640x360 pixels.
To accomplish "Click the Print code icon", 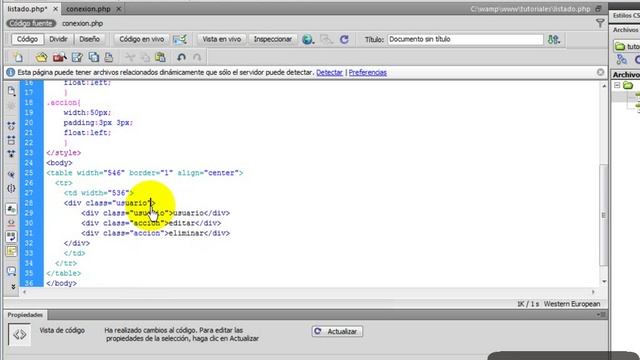I will tap(109, 57).
